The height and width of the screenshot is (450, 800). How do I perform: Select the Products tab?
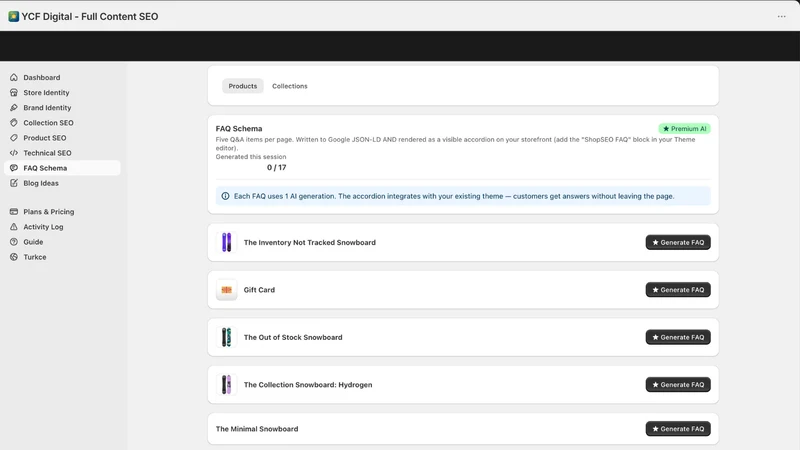243,86
